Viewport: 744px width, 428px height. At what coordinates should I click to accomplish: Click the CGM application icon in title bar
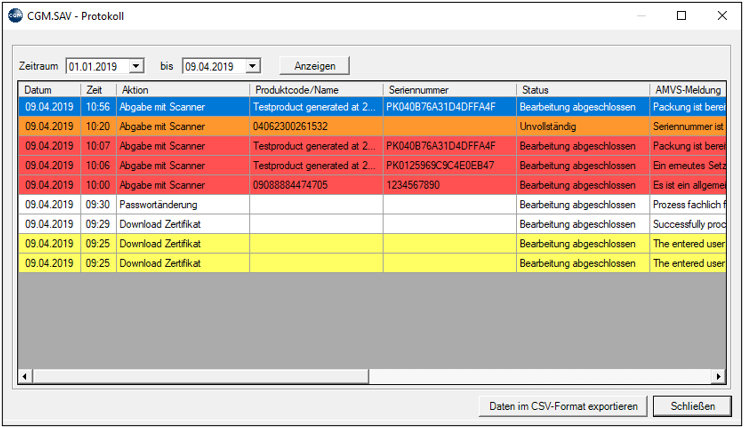tap(15, 15)
